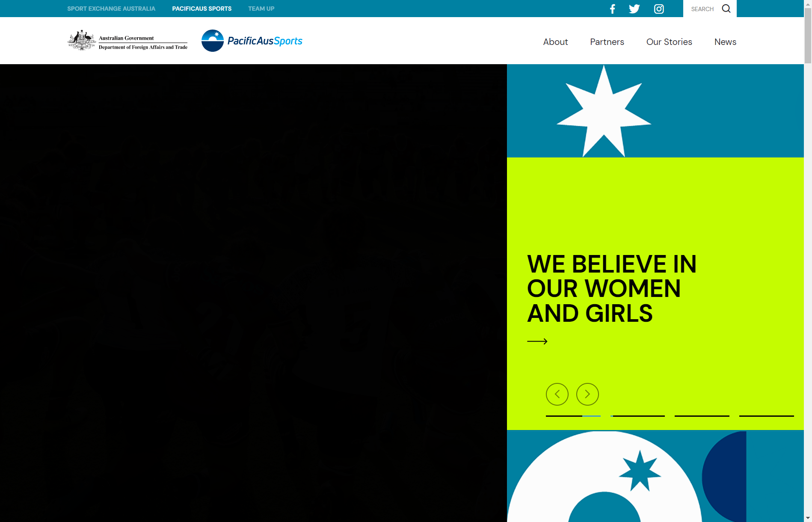The height and width of the screenshot is (522, 812).
Task: Jump to first slide indicator bar
Action: pos(573,415)
